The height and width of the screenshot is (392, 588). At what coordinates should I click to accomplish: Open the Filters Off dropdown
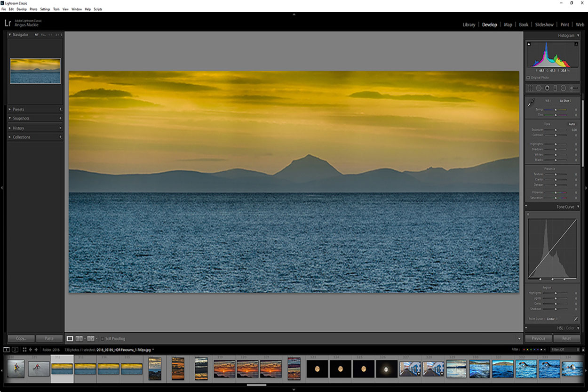click(x=565, y=350)
